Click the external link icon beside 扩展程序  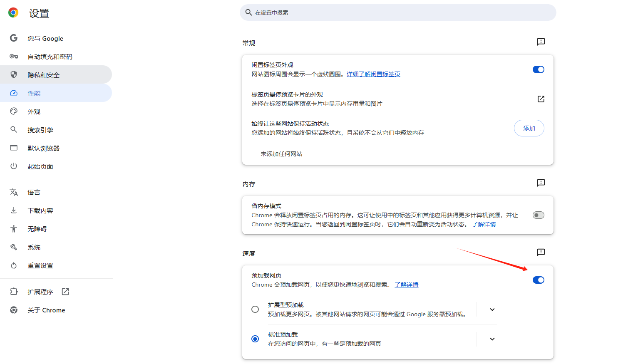point(65,292)
